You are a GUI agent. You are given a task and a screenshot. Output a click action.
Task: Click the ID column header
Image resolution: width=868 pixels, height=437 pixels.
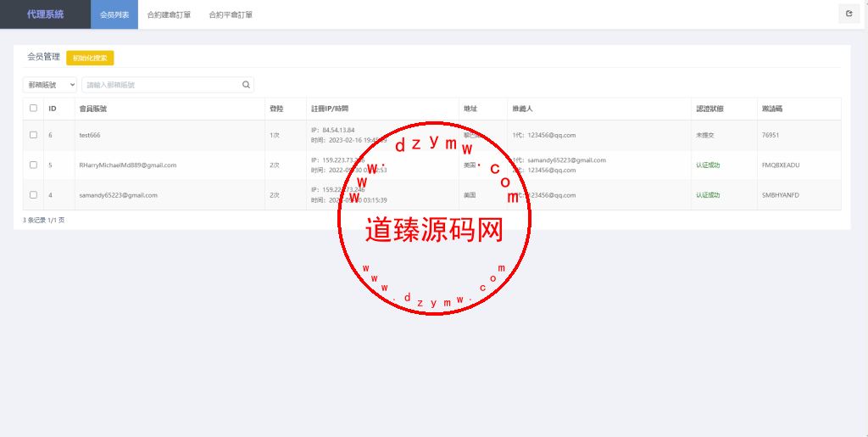[53, 109]
